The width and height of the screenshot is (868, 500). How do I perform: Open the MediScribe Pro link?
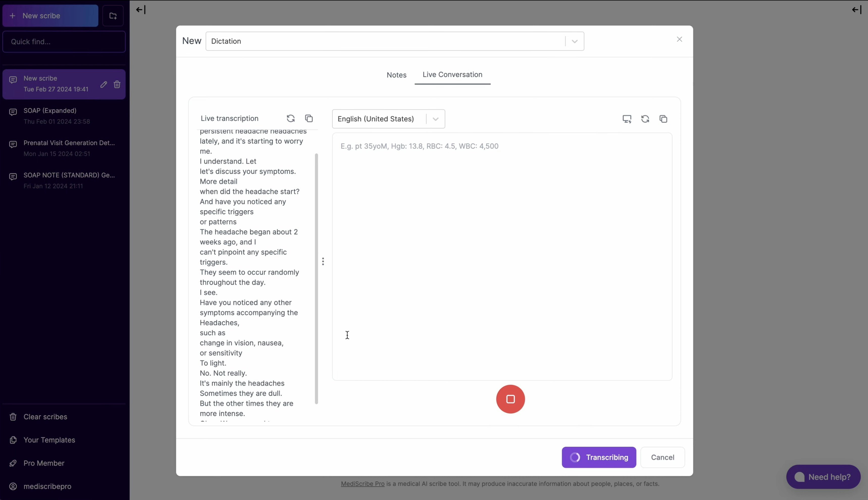(x=363, y=484)
